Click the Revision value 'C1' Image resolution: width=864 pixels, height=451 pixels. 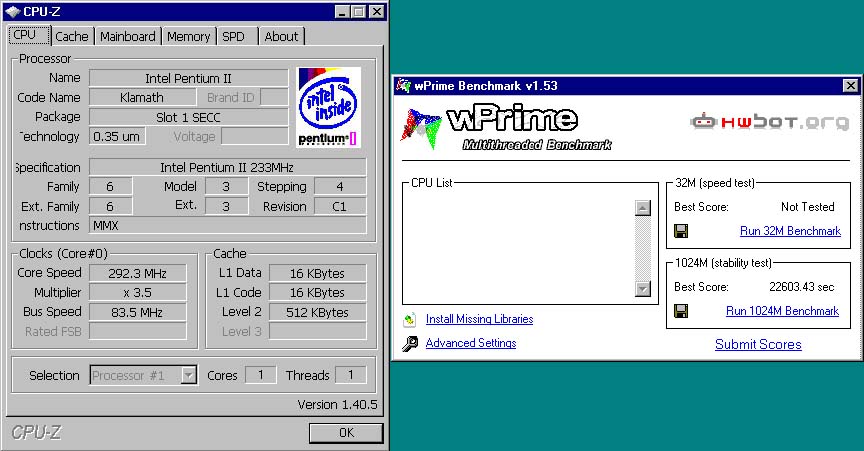pos(340,207)
